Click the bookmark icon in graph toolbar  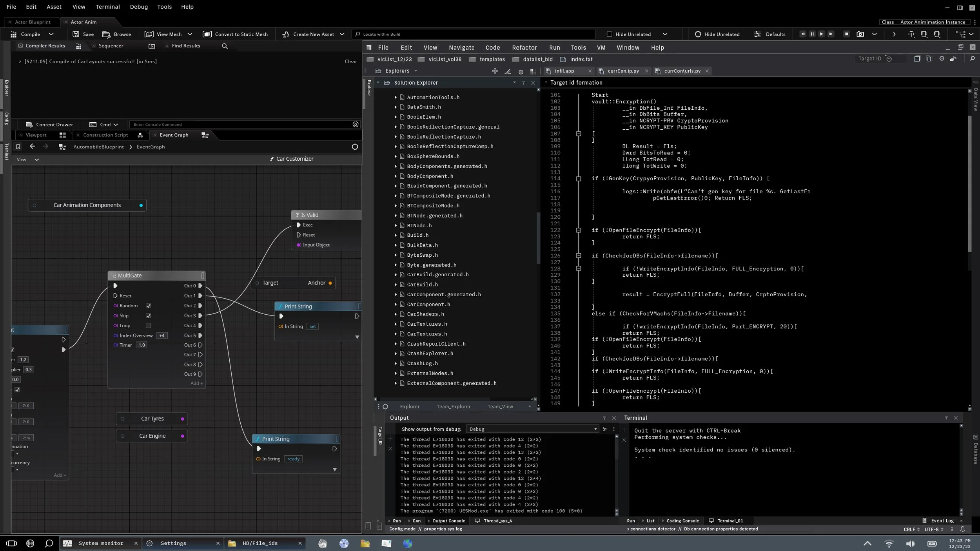click(x=18, y=147)
